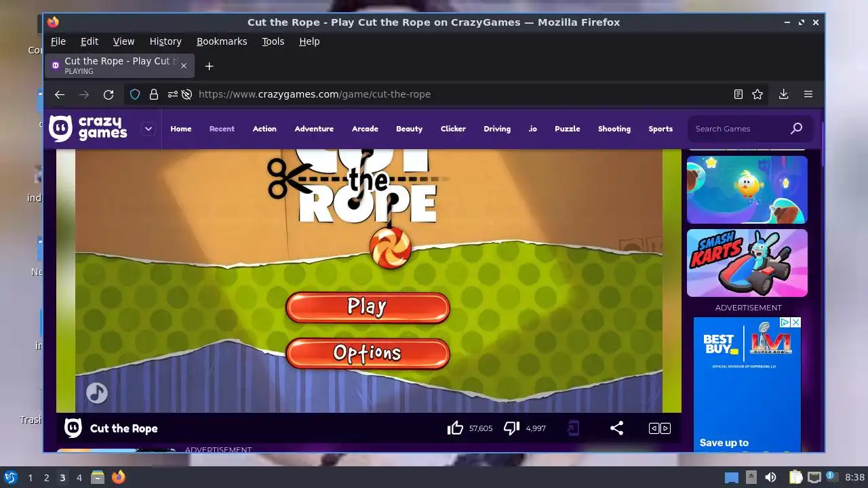Open the volume control in system tray
Screen dimensions: 868x488
(770, 477)
